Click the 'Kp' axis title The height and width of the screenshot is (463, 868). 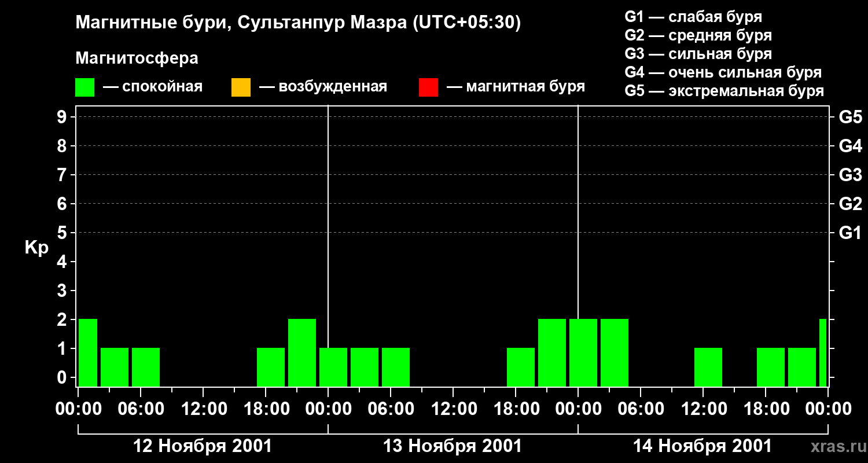pyautogui.click(x=36, y=248)
